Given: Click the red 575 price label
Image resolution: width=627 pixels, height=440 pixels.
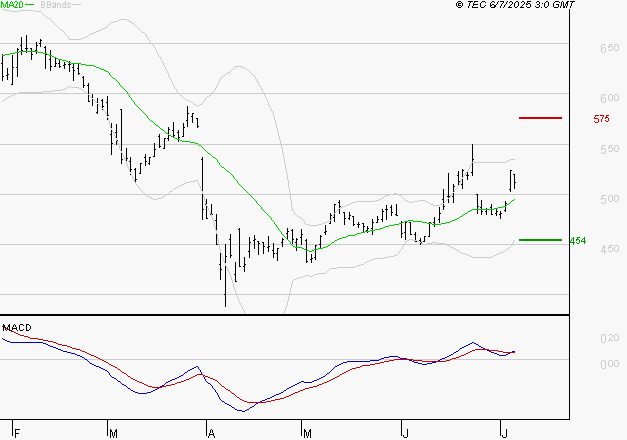Looking at the screenshot, I should tap(601, 119).
